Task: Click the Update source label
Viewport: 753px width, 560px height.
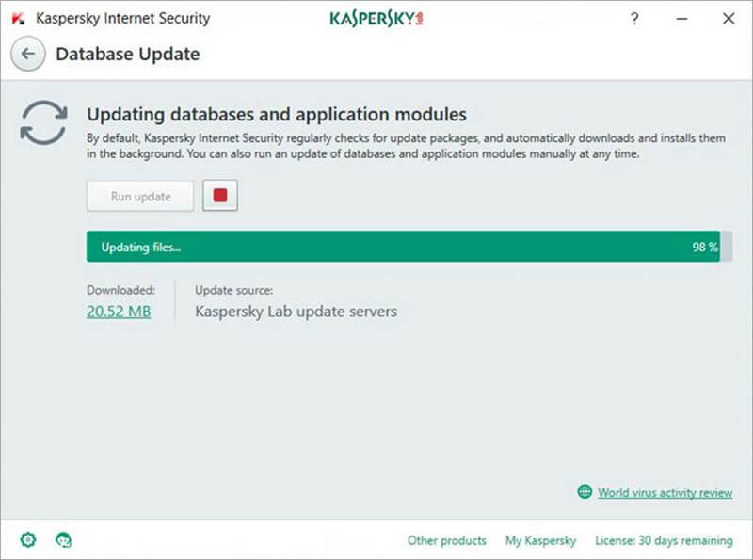Action: point(233,290)
